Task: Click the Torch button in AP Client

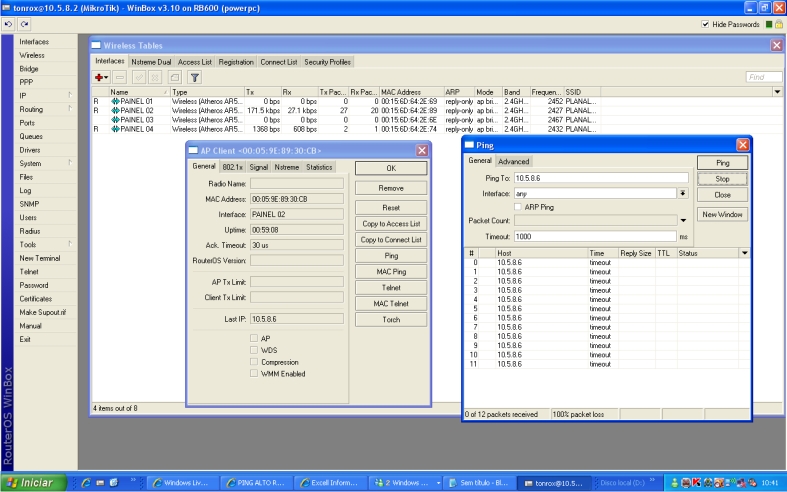Action: click(x=391, y=320)
